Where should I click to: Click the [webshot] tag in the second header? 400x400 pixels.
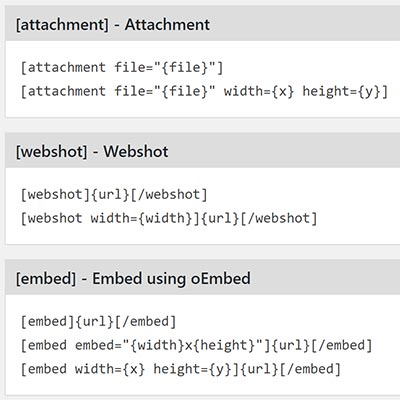[52, 152]
